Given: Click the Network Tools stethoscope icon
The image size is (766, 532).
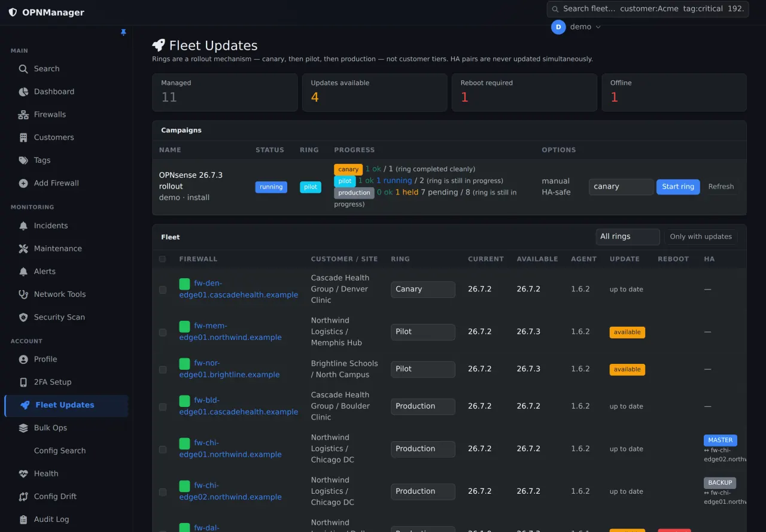Looking at the screenshot, I should (x=23, y=294).
